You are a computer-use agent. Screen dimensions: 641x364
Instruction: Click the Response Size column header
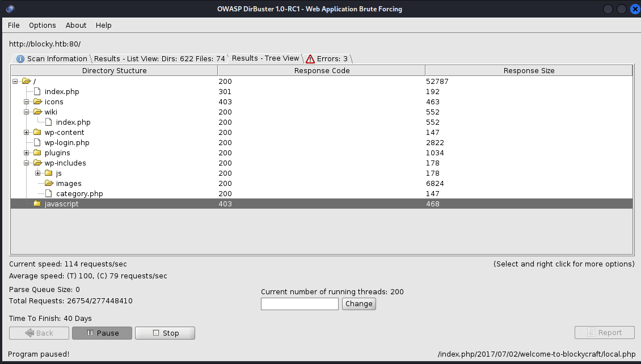coord(529,70)
